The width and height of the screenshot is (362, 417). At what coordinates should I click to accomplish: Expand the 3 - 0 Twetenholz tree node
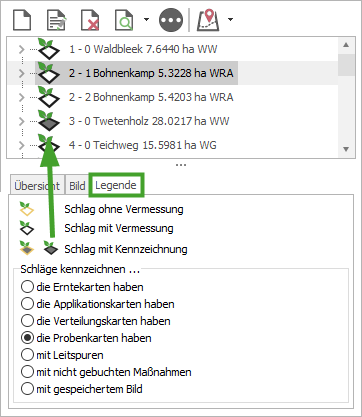click(x=22, y=121)
